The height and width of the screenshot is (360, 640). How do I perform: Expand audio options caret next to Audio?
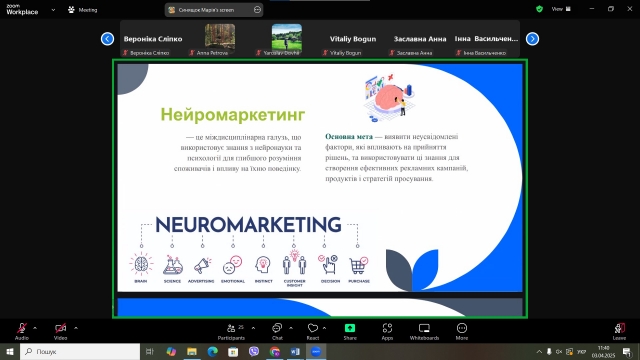pyautogui.click(x=35, y=328)
